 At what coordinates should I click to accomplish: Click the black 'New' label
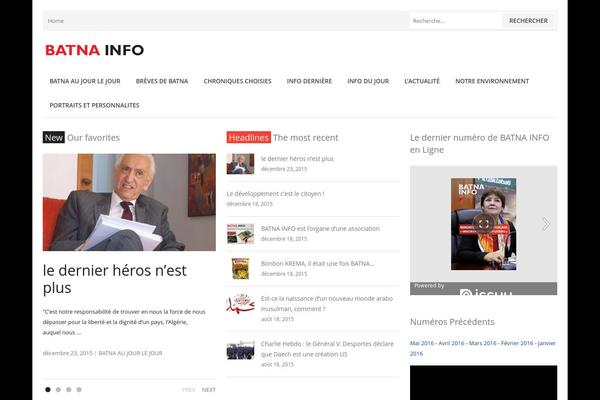pyautogui.click(x=54, y=137)
